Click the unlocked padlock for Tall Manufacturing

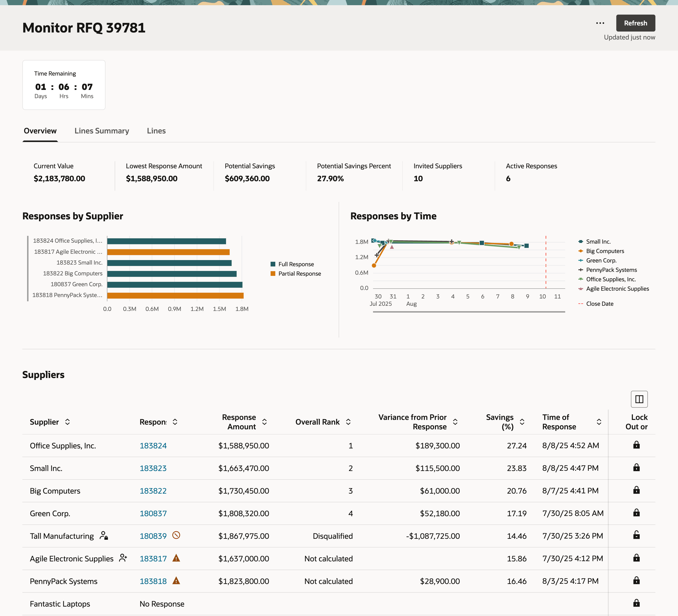click(636, 535)
